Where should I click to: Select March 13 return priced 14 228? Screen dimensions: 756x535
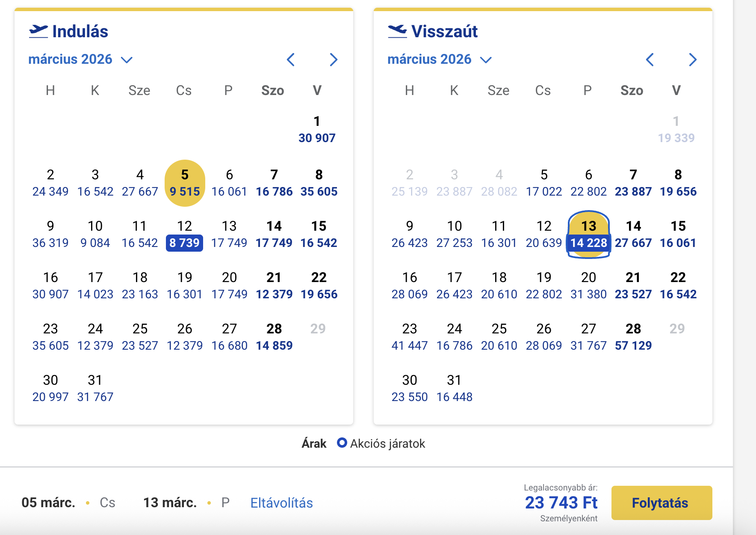click(589, 235)
